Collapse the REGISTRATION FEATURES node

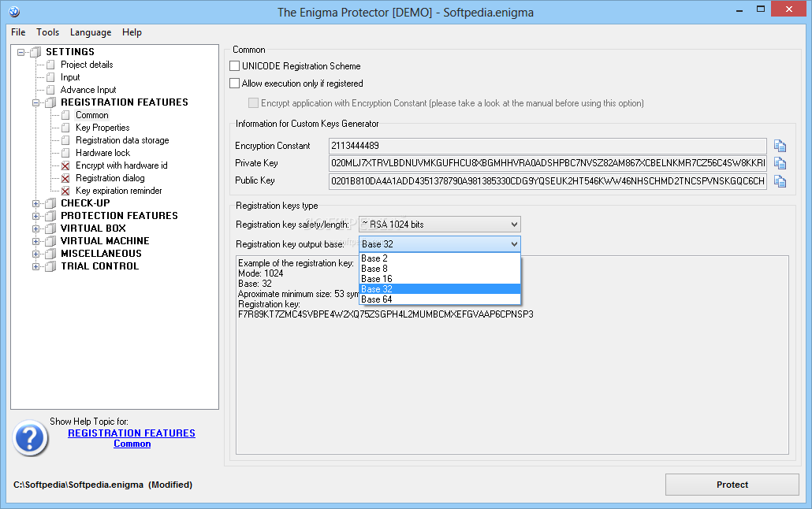click(x=35, y=102)
